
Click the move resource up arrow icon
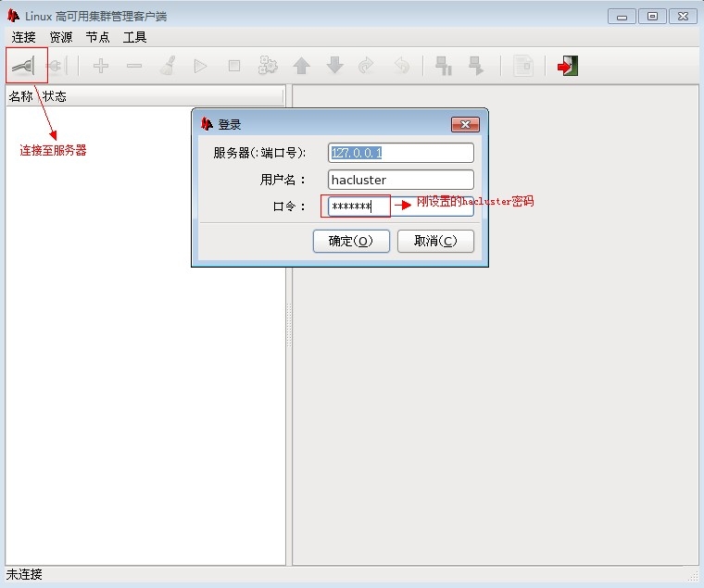click(x=301, y=66)
